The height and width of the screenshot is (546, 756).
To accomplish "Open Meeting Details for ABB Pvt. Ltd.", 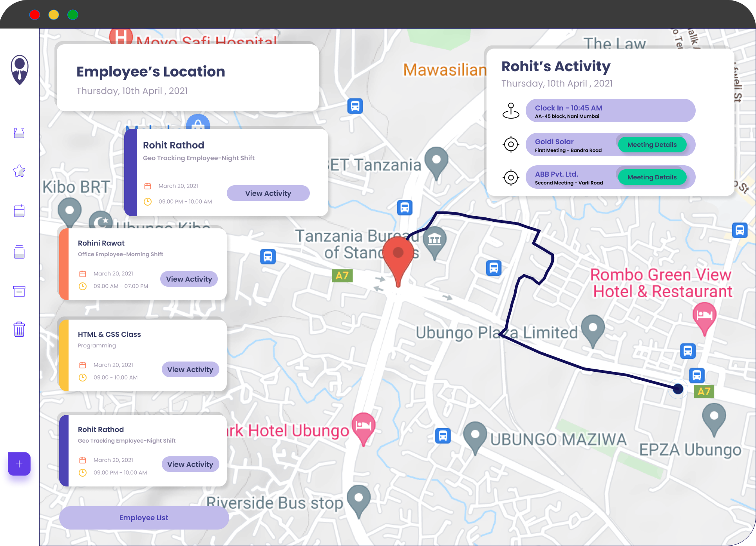I will coord(652,177).
